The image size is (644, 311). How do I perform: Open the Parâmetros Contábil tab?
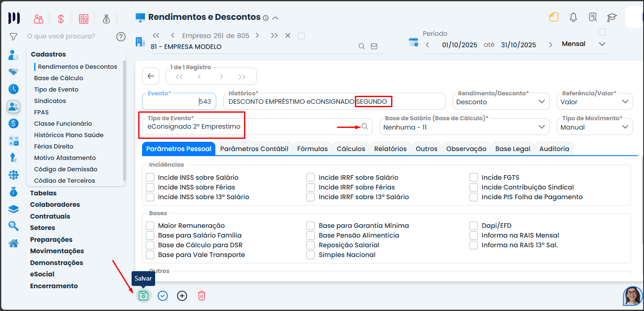point(254,149)
